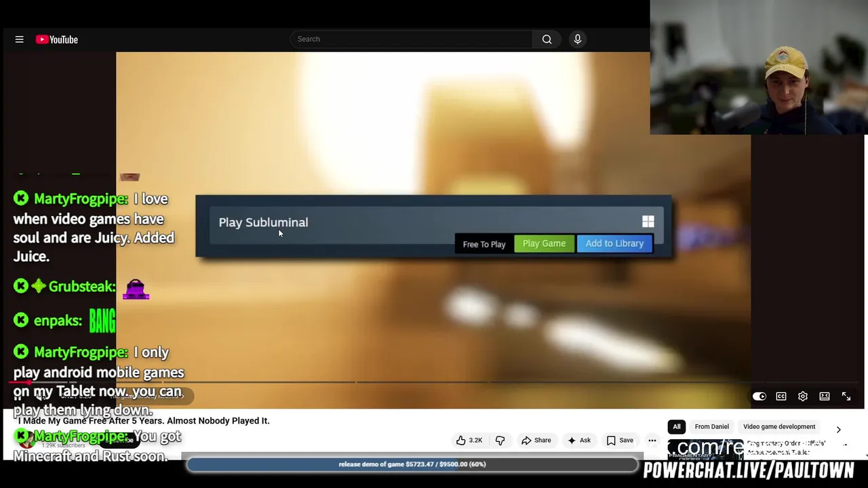Viewport: 868px width, 488px height.
Task: Click the magnifier search button
Action: tap(547, 39)
